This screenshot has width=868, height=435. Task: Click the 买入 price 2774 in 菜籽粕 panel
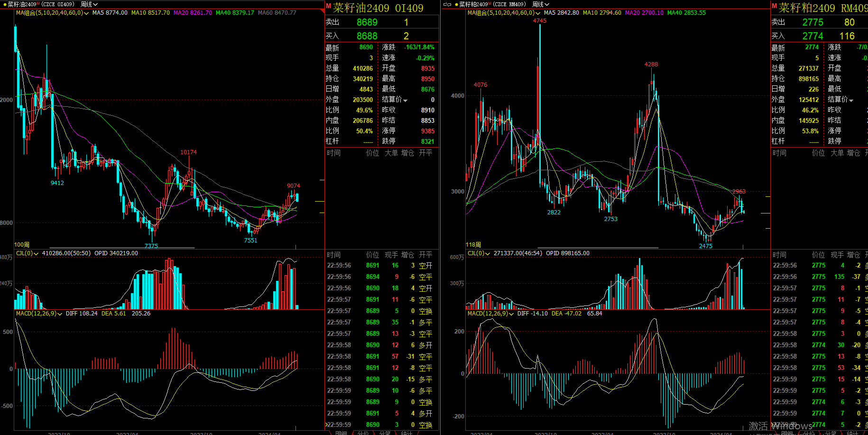pyautogui.click(x=813, y=36)
